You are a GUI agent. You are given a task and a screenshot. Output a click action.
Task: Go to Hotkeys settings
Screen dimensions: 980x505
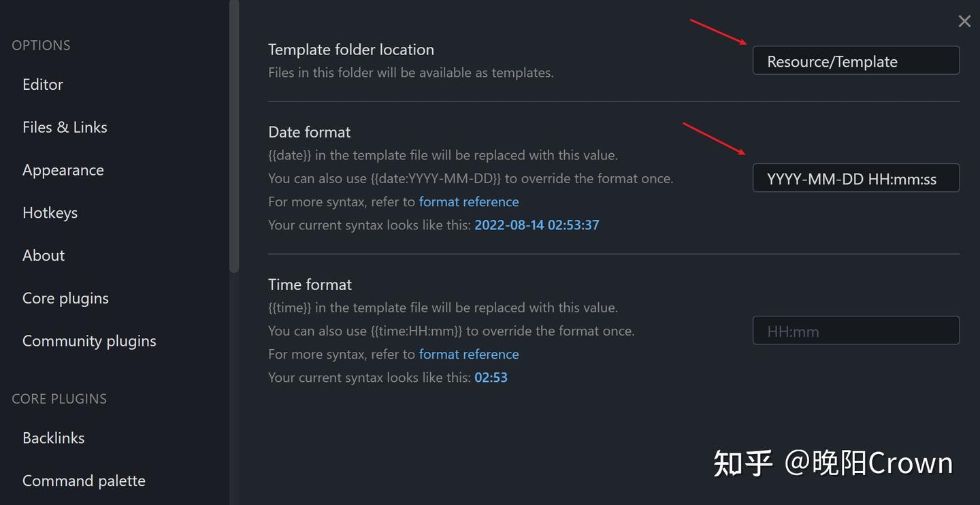tap(50, 213)
